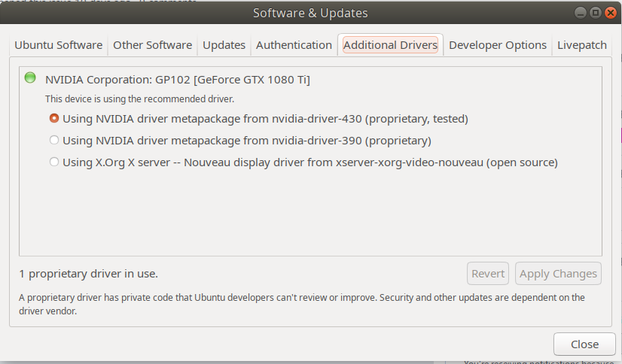
Task: Switch to the Developer Options tab
Action: 498,45
